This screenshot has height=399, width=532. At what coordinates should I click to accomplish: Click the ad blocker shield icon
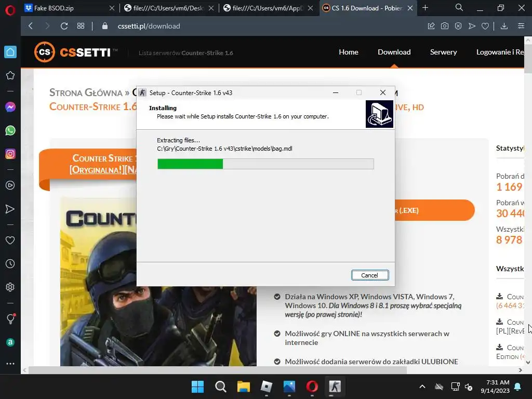click(x=458, y=26)
